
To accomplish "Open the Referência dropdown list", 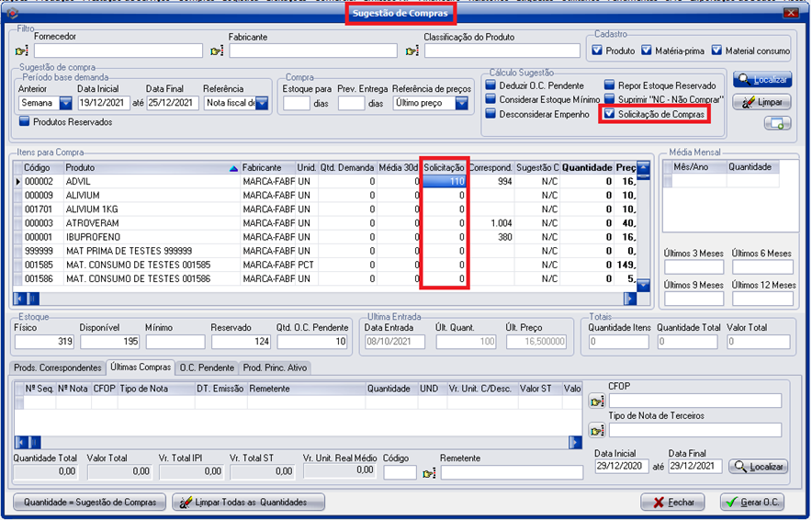I will pos(262,104).
